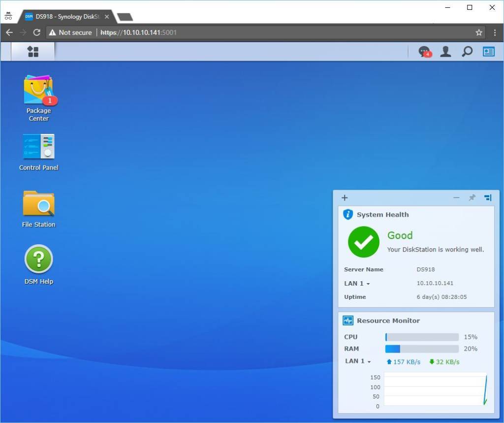Image resolution: width=504 pixels, height=423 pixels.
Task: Toggle the widgets panel icon in taskbar
Action: point(489,52)
